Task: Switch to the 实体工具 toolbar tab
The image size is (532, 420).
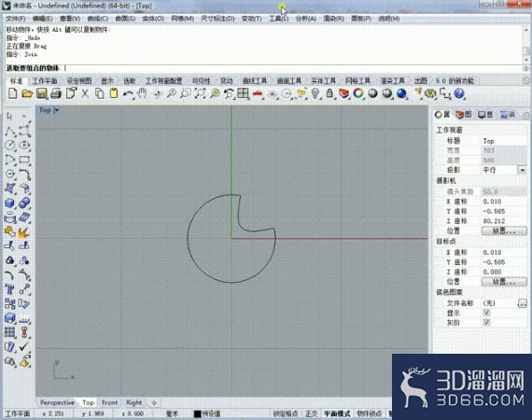Action: click(323, 81)
